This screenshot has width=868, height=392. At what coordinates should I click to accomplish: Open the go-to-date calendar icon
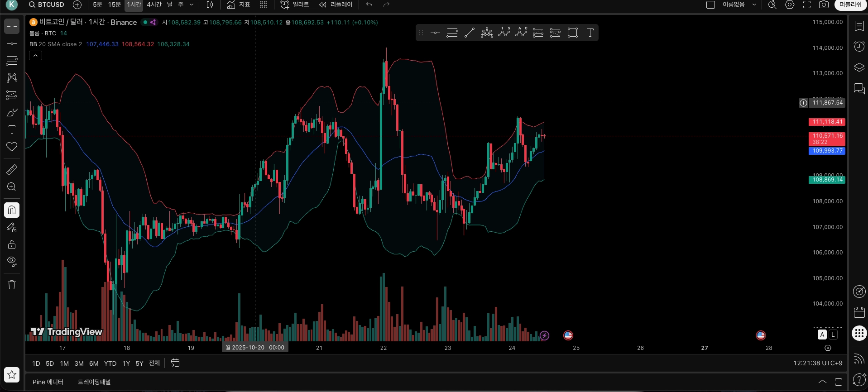pyautogui.click(x=175, y=363)
